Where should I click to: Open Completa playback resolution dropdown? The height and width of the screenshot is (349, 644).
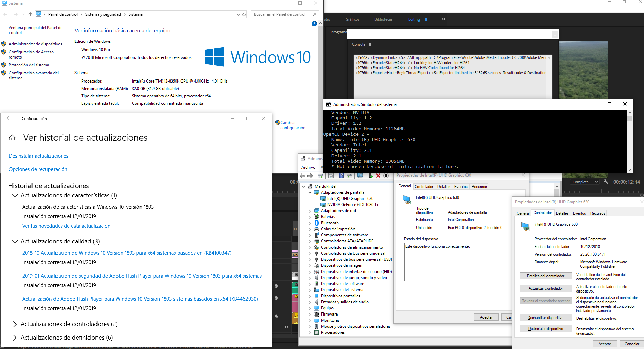[585, 182]
